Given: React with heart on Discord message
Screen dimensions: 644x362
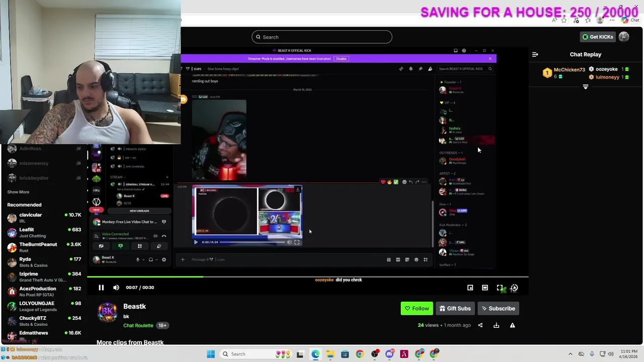Looking at the screenshot, I should [383, 182].
